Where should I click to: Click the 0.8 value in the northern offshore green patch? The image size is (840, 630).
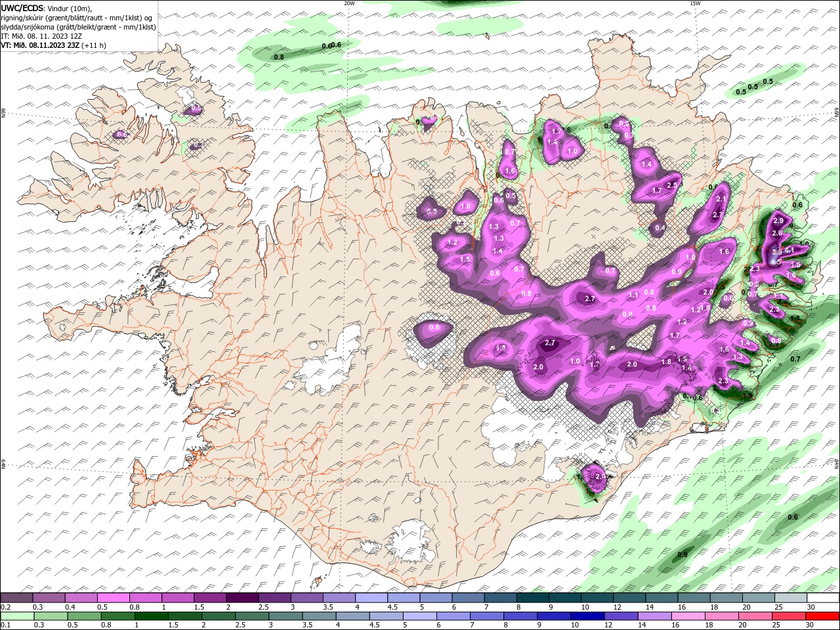coord(279,57)
